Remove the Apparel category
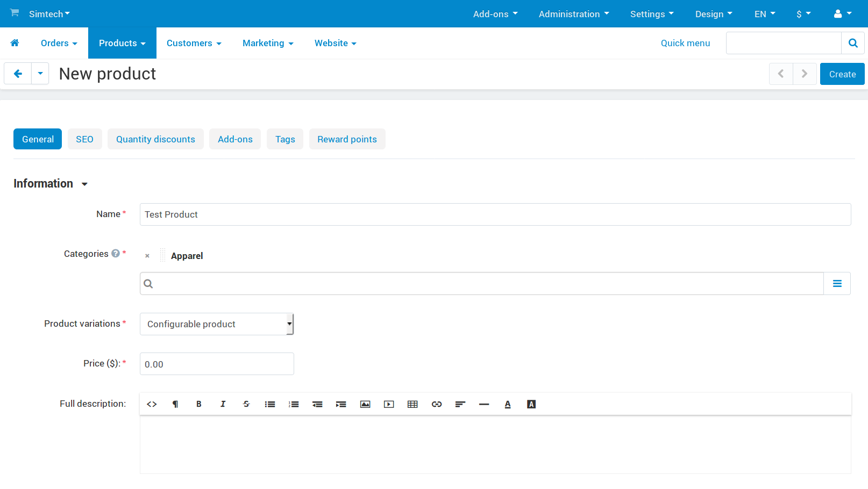The image size is (868, 489). (x=147, y=256)
